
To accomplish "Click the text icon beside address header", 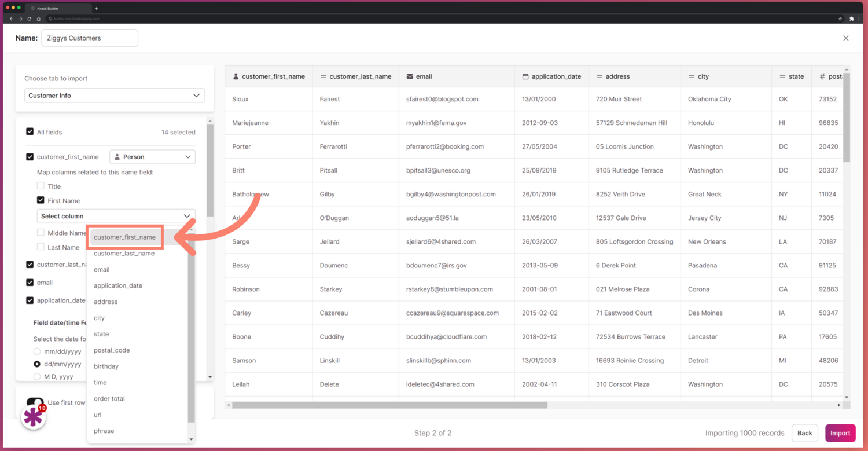I will [599, 76].
